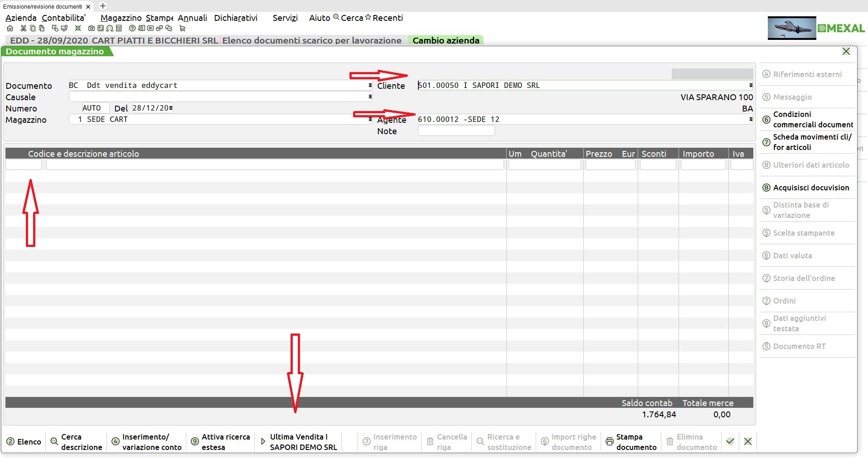
Task: Click the shopping cart icon
Action: point(183,28)
